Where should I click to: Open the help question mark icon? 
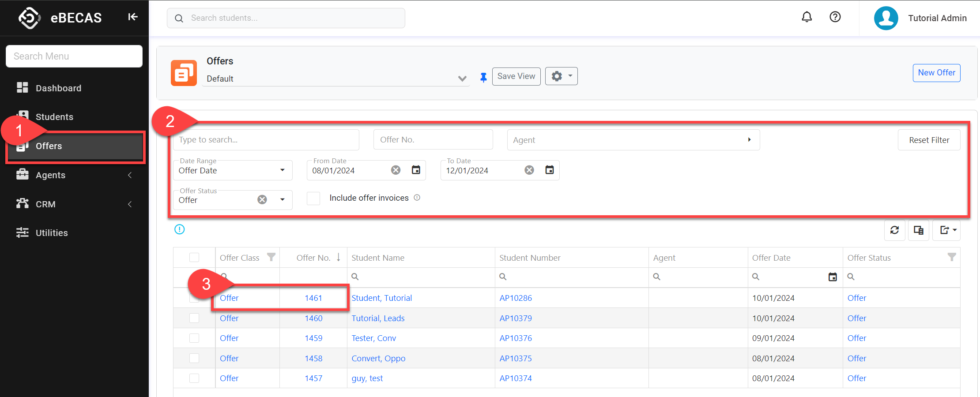(x=835, y=17)
